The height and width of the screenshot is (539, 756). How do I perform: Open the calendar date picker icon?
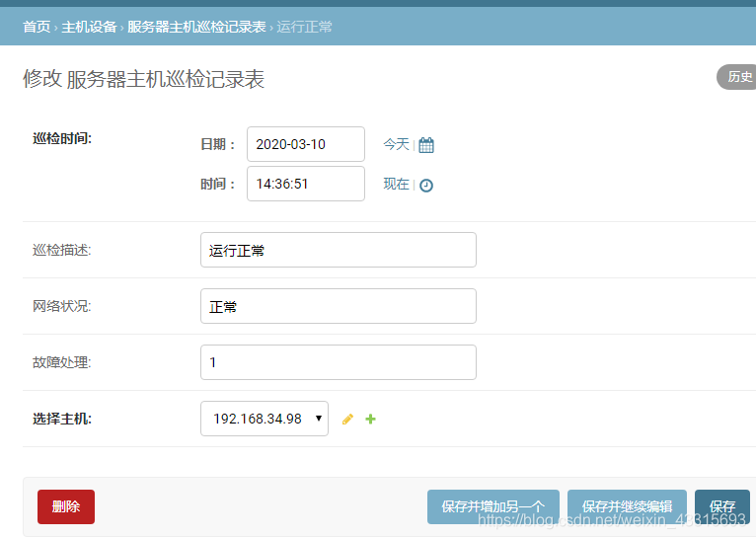click(426, 145)
